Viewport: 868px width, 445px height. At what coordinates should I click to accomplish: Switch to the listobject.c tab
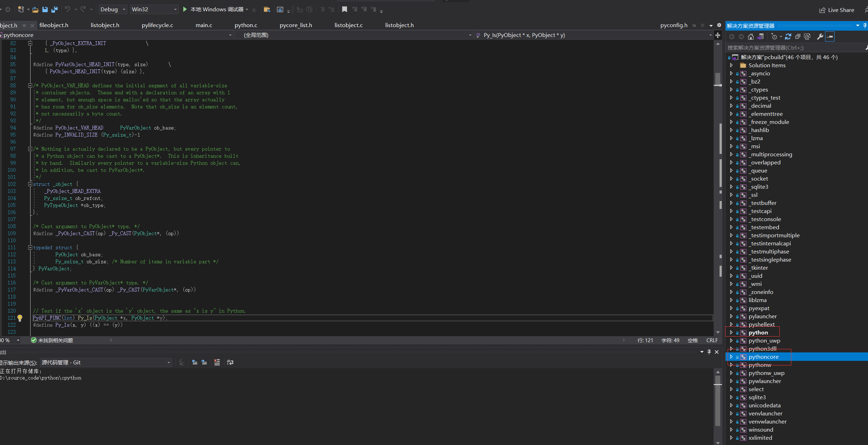[x=348, y=25]
